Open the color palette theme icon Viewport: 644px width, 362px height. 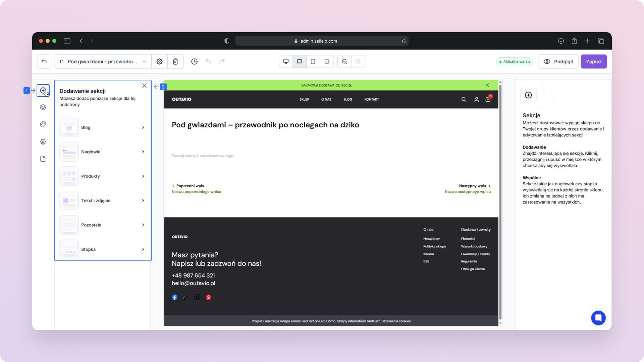43,124
